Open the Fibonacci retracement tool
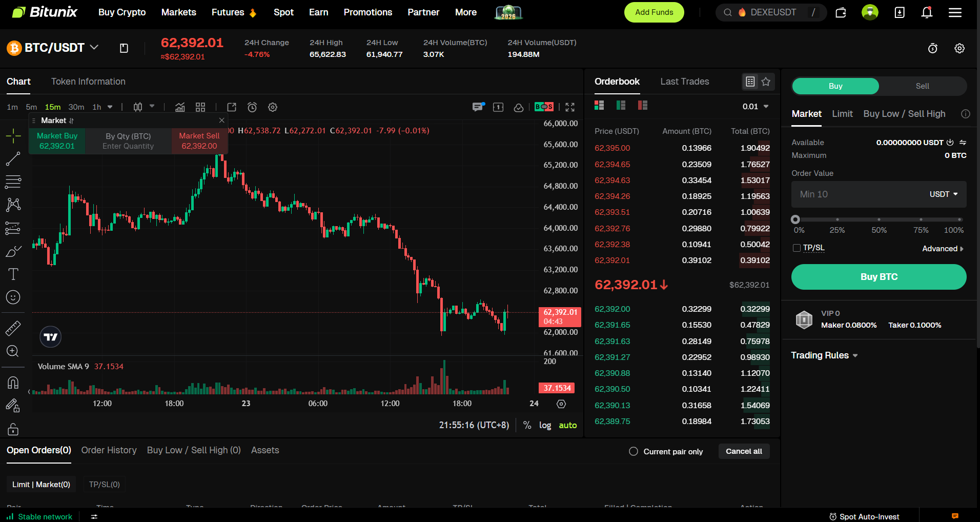Screen dimensions: 980x522 coord(13,182)
